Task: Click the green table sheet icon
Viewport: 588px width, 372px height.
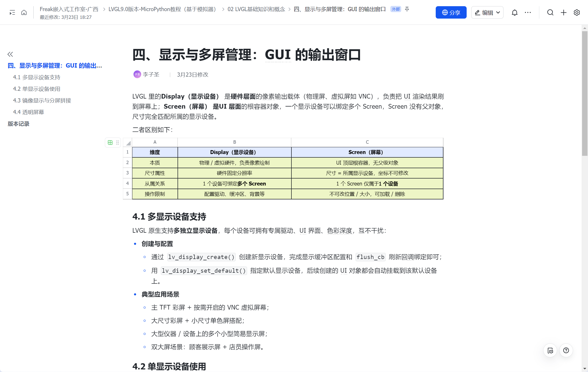Action: (x=110, y=142)
